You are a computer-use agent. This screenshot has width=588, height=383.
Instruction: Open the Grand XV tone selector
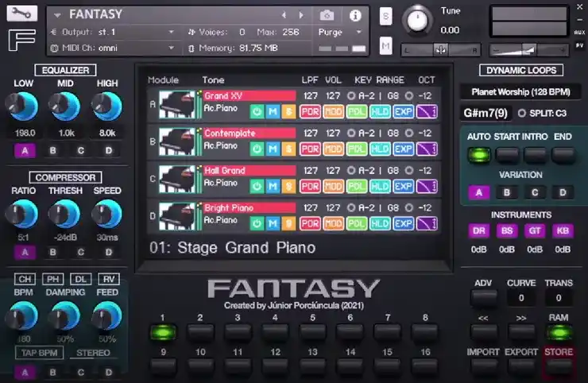click(250, 96)
